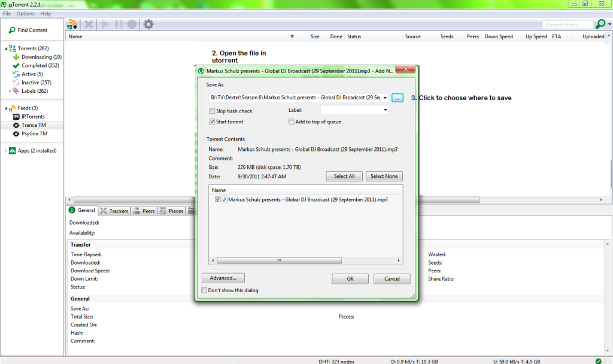Open the Options menu
The image size is (613, 364).
[x=25, y=14]
